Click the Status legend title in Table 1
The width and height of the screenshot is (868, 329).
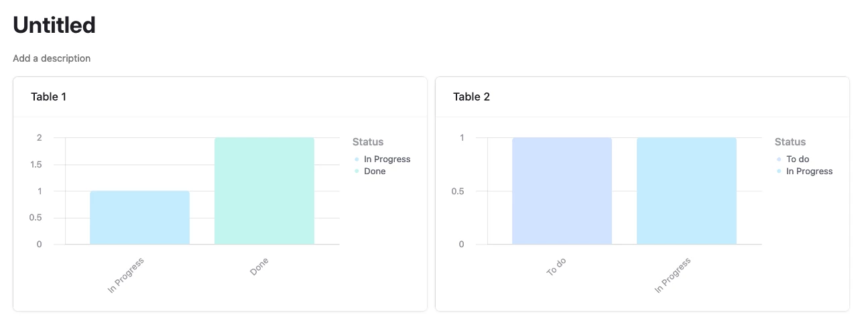tap(368, 142)
